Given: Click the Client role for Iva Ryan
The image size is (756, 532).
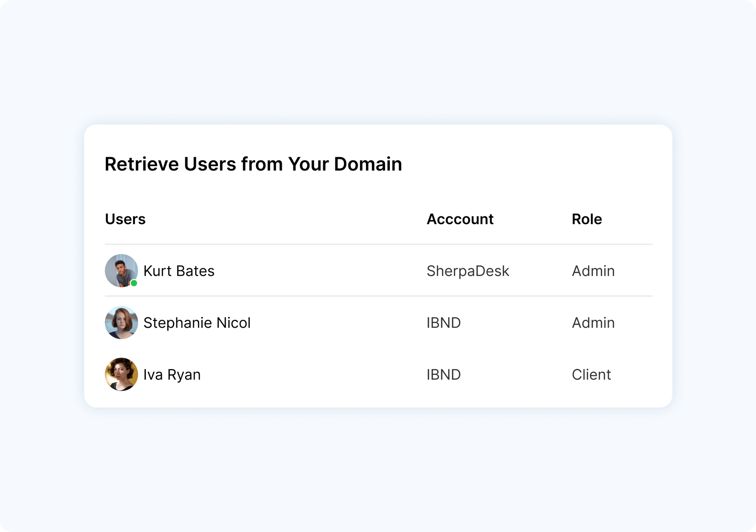Looking at the screenshot, I should click(x=591, y=374).
